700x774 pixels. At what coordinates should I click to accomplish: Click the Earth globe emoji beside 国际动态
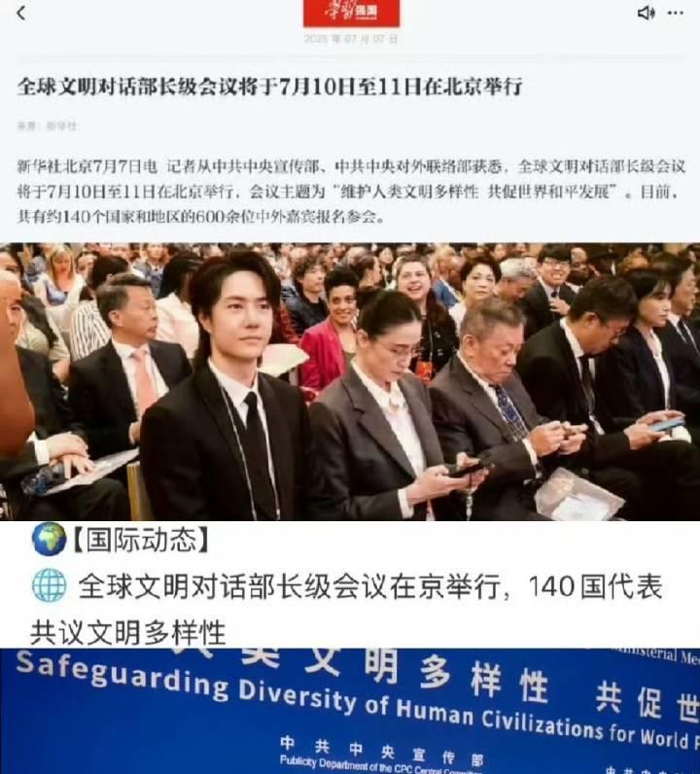49,539
